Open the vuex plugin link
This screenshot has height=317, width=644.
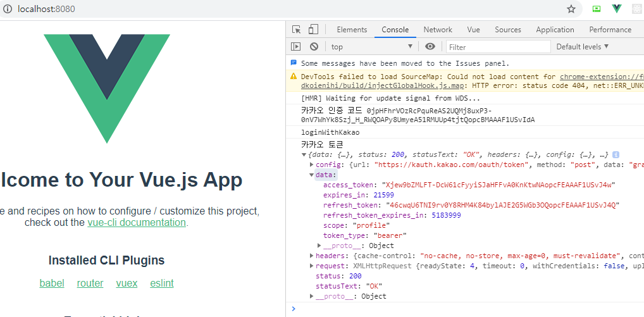coord(127,283)
